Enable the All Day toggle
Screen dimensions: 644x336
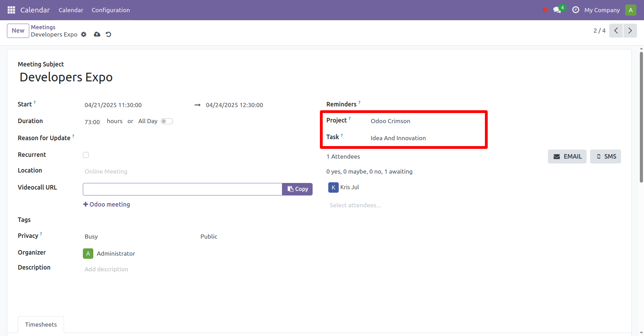(166, 121)
